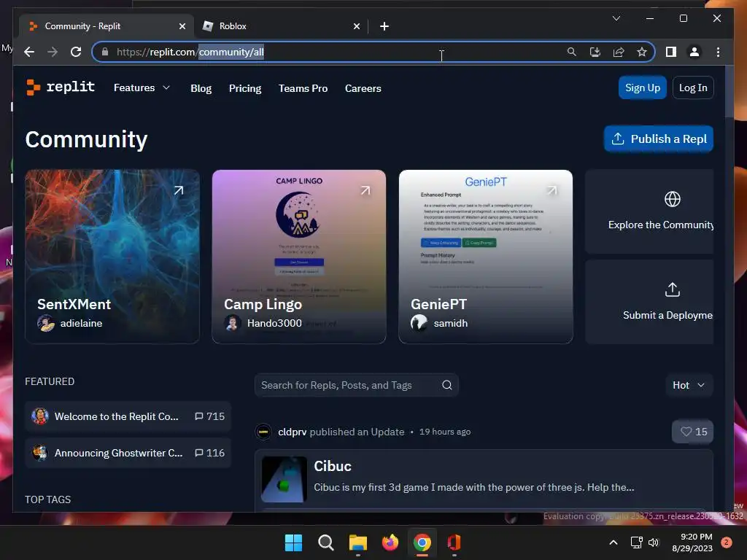Go to Teams Pro
This screenshot has height=560, width=747.
303,88
